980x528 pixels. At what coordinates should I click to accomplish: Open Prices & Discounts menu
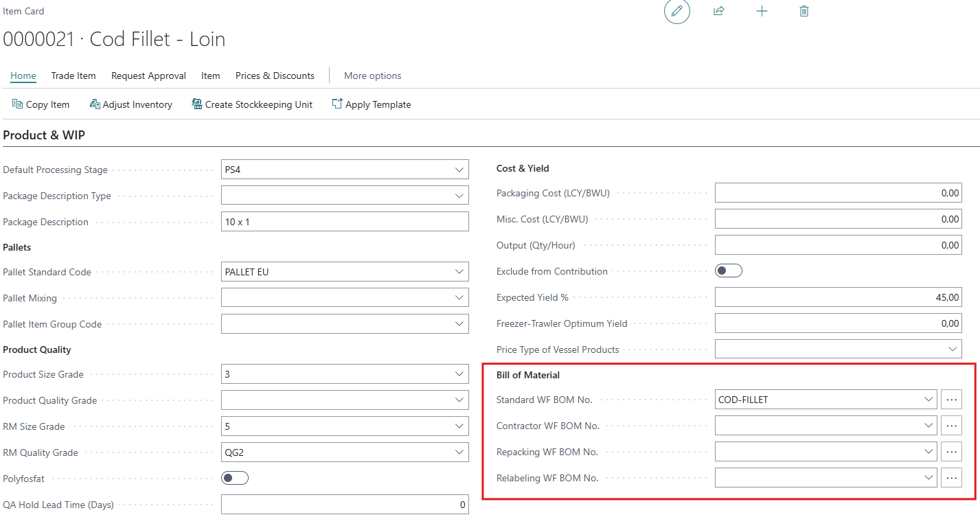(x=275, y=76)
